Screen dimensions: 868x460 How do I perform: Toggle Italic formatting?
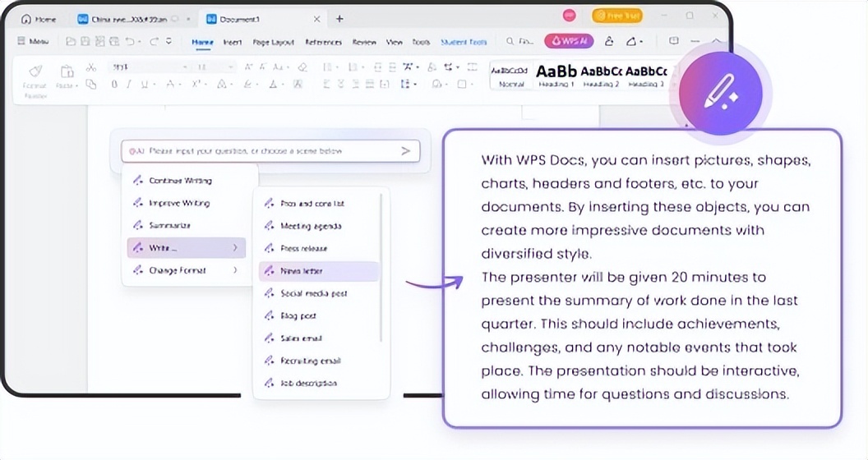point(128,84)
